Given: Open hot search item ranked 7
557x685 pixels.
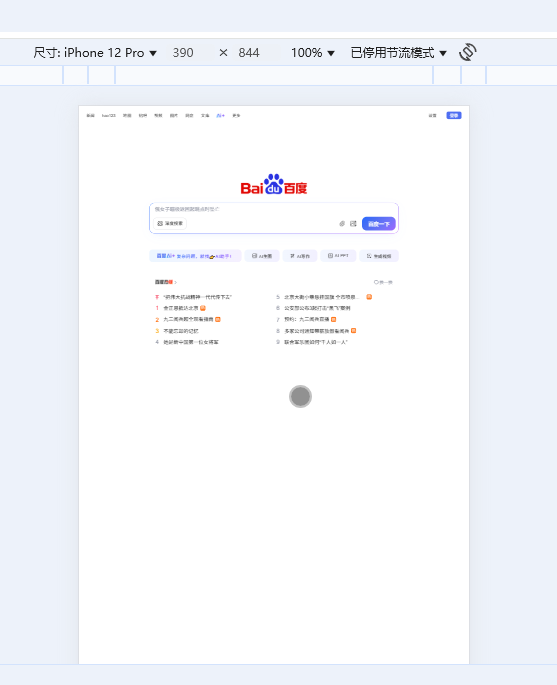Looking at the screenshot, I should click(307, 320).
